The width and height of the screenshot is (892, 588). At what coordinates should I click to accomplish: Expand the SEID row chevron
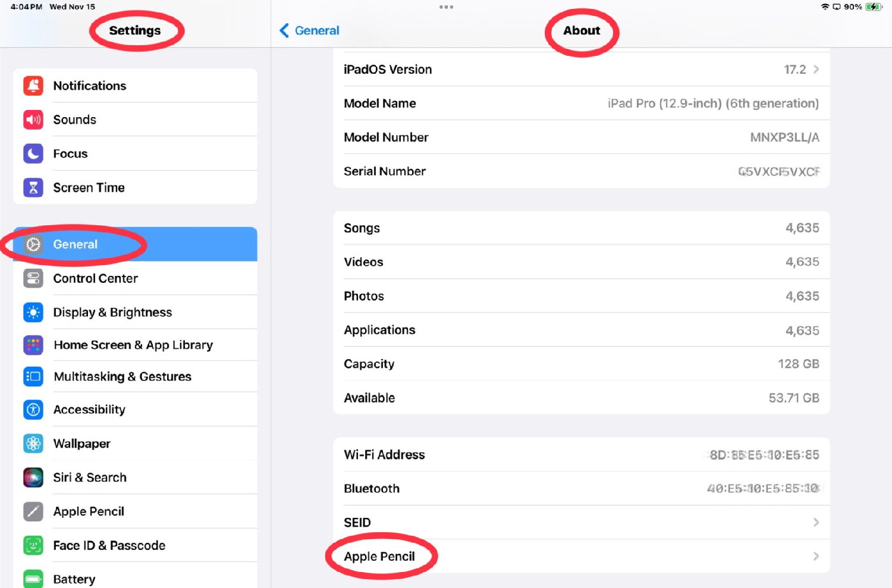click(816, 522)
